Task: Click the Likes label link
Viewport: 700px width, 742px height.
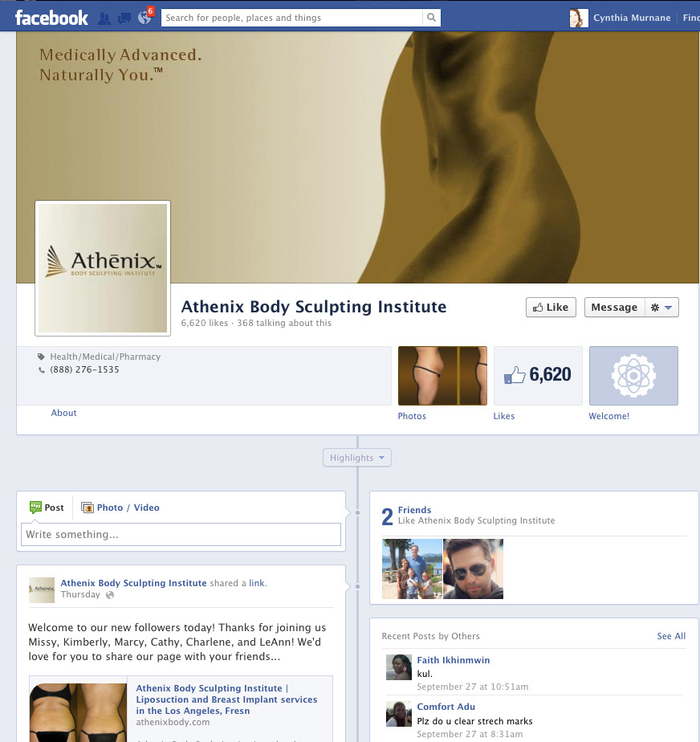Action: tap(503, 416)
